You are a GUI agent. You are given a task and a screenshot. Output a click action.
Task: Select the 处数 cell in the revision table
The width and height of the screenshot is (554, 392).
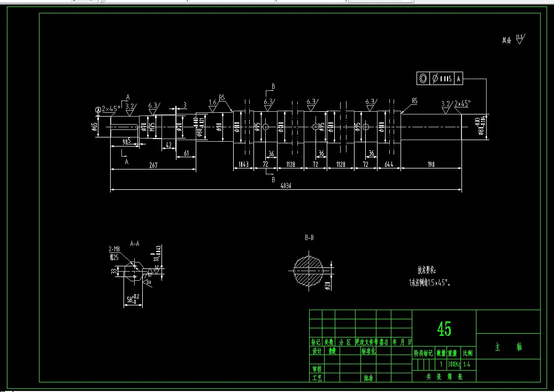(x=328, y=342)
